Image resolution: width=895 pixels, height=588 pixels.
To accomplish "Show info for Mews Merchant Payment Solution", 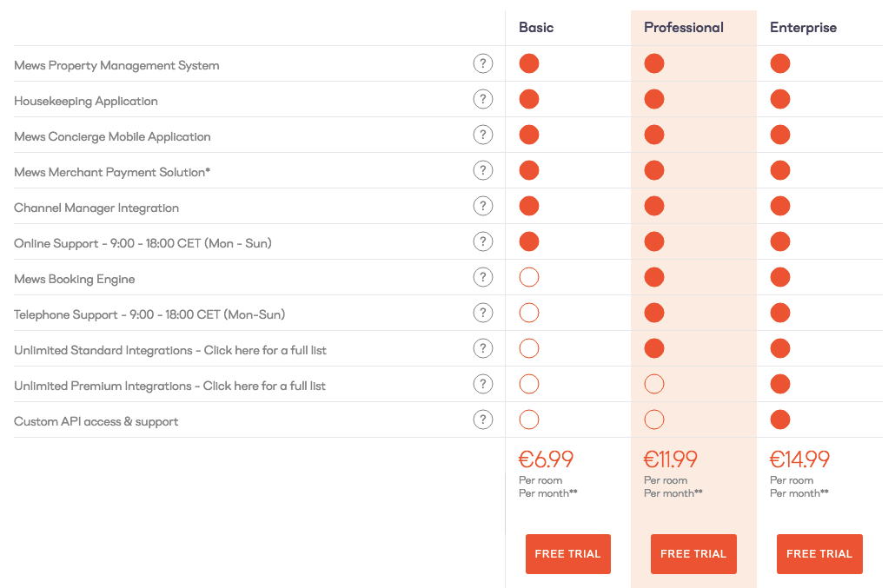I will point(482,170).
